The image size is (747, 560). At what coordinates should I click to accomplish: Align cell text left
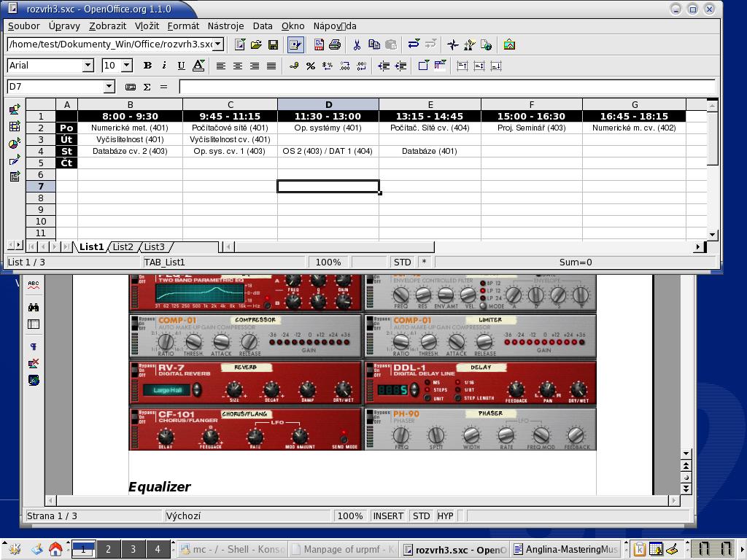coord(220,66)
